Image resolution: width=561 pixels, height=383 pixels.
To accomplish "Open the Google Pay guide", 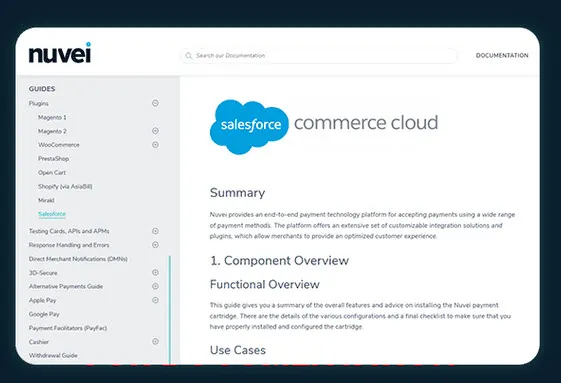I will [x=44, y=314].
